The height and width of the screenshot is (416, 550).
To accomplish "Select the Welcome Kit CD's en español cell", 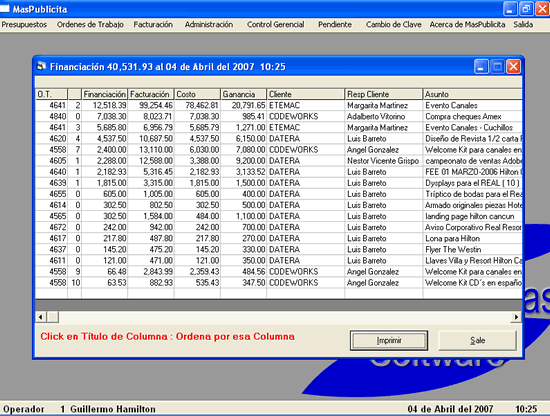I will (472, 283).
